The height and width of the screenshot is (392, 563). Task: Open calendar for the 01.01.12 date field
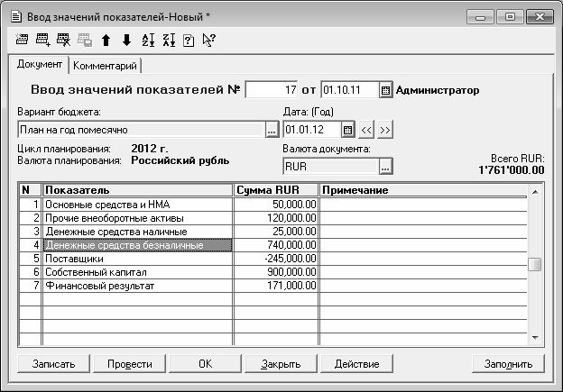[x=349, y=130]
